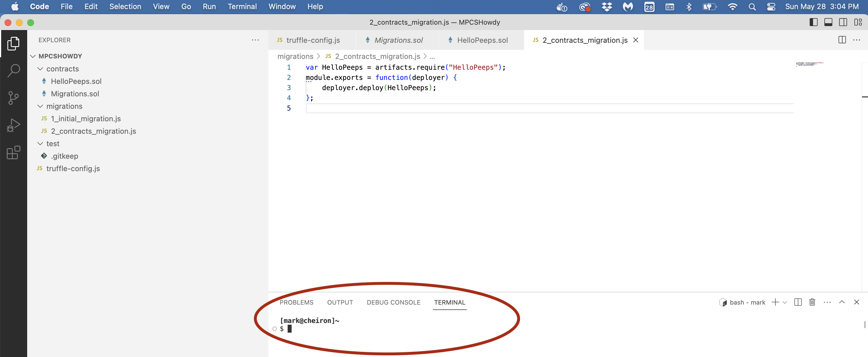Screen dimensions: 868x357
Task: Open the Terminal menu in menu bar
Action: 242,7
